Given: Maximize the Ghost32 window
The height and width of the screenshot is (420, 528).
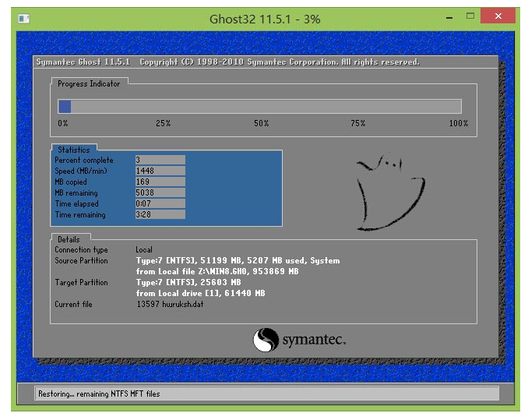Looking at the screenshot, I should click(470, 16).
